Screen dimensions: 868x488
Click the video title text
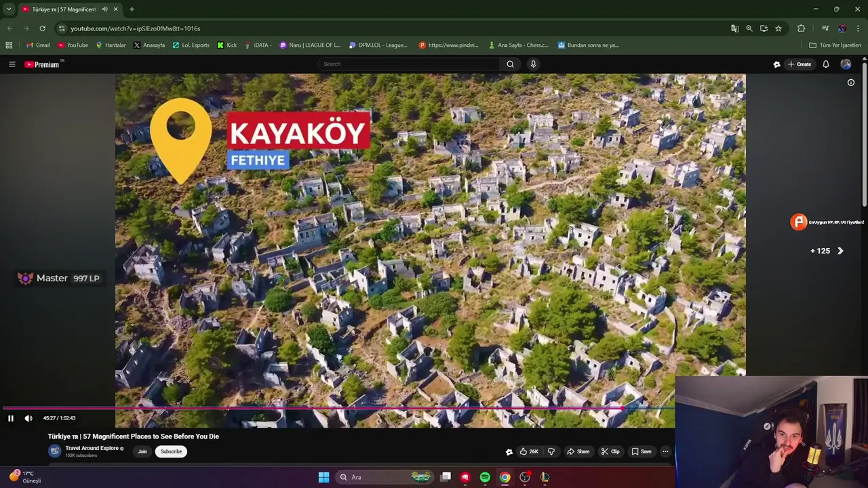133,436
